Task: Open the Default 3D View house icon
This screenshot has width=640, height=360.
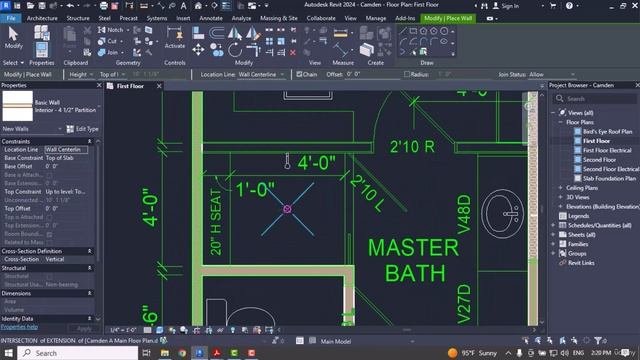Action: (x=198, y=6)
